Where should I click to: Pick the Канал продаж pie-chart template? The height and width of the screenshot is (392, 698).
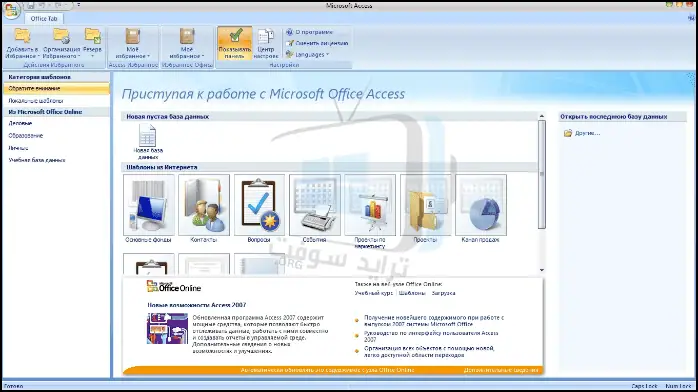(x=481, y=205)
